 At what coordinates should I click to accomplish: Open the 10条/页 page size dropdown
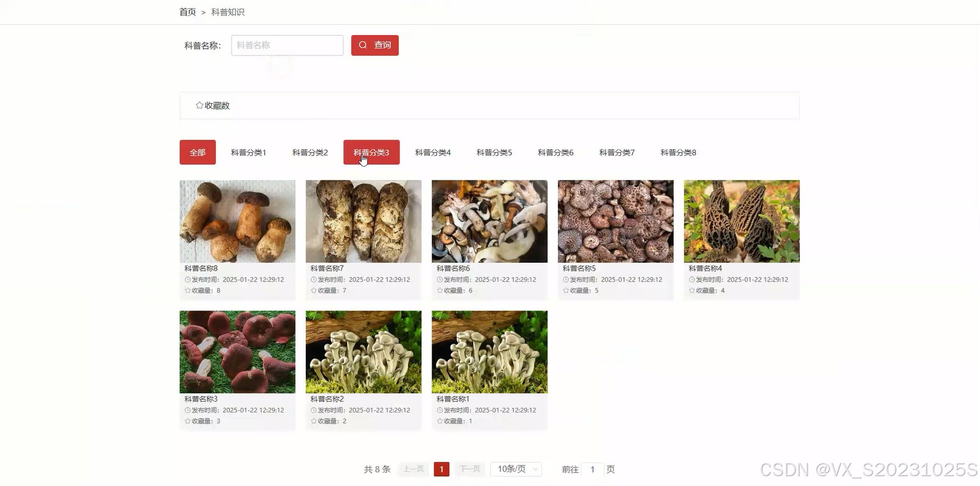tap(517, 469)
